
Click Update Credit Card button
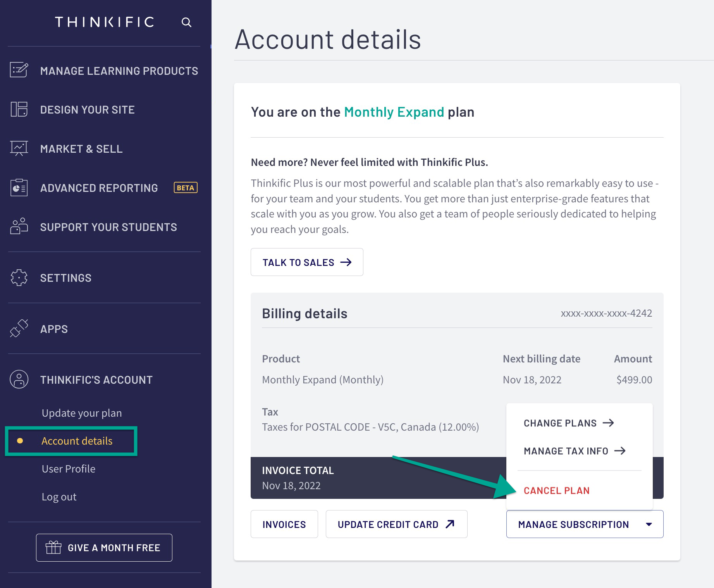point(396,524)
